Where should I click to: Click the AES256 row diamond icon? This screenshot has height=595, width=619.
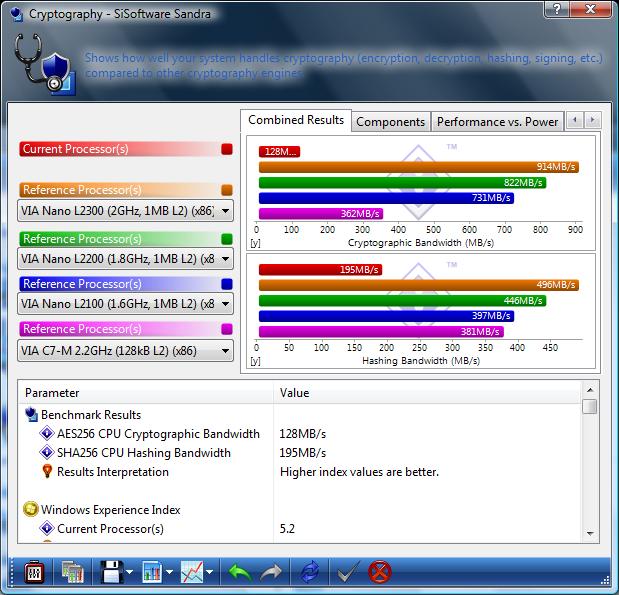47,434
